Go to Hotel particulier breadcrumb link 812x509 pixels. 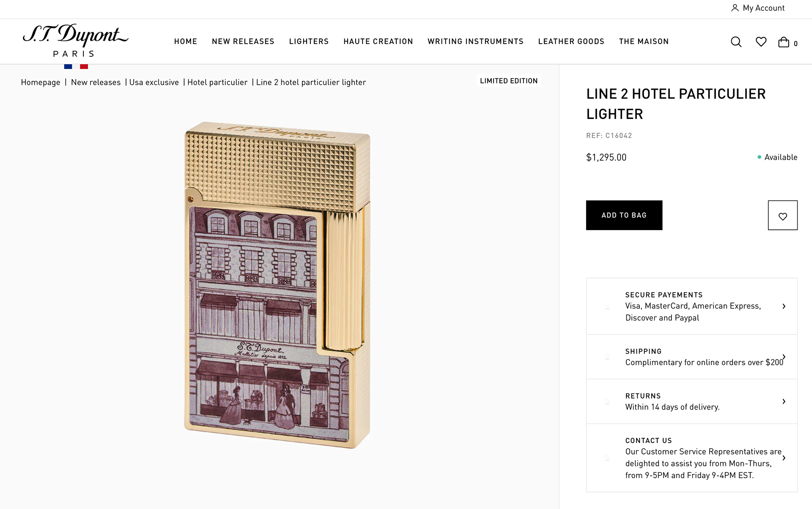(x=217, y=83)
